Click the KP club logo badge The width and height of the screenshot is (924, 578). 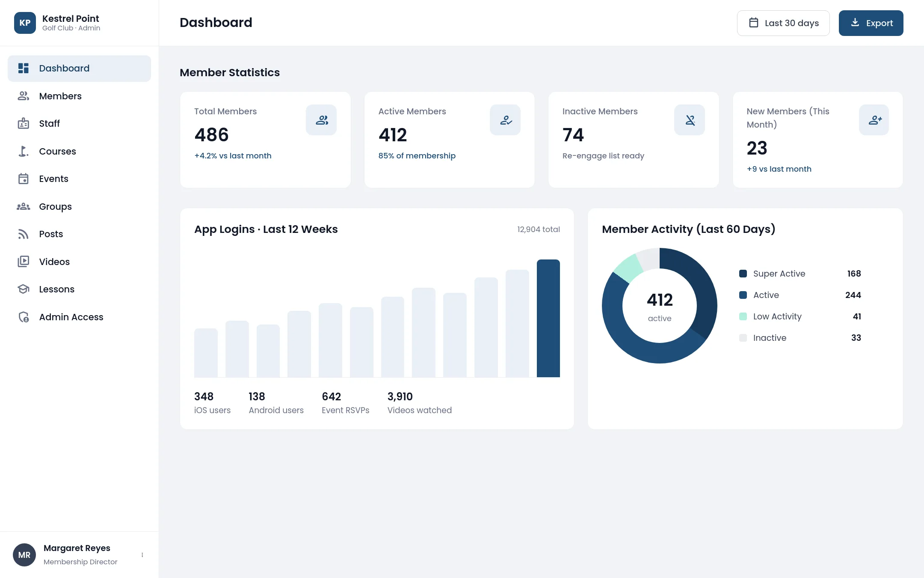[25, 23]
